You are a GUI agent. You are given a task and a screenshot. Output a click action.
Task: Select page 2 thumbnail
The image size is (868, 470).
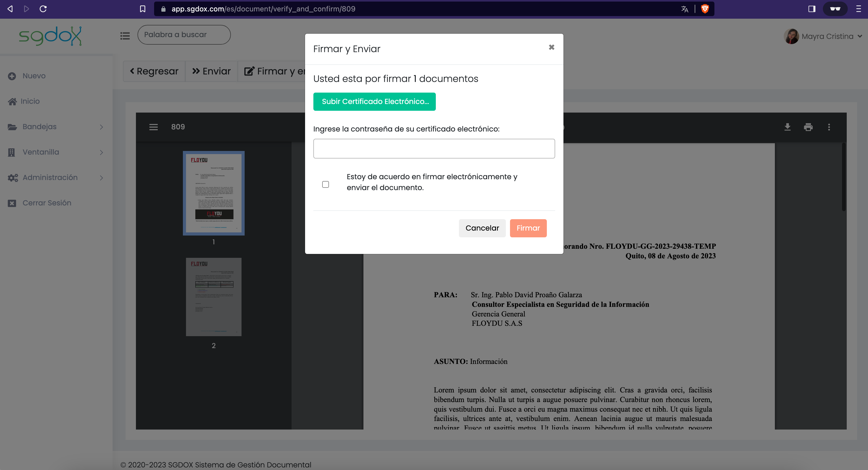coord(214,297)
